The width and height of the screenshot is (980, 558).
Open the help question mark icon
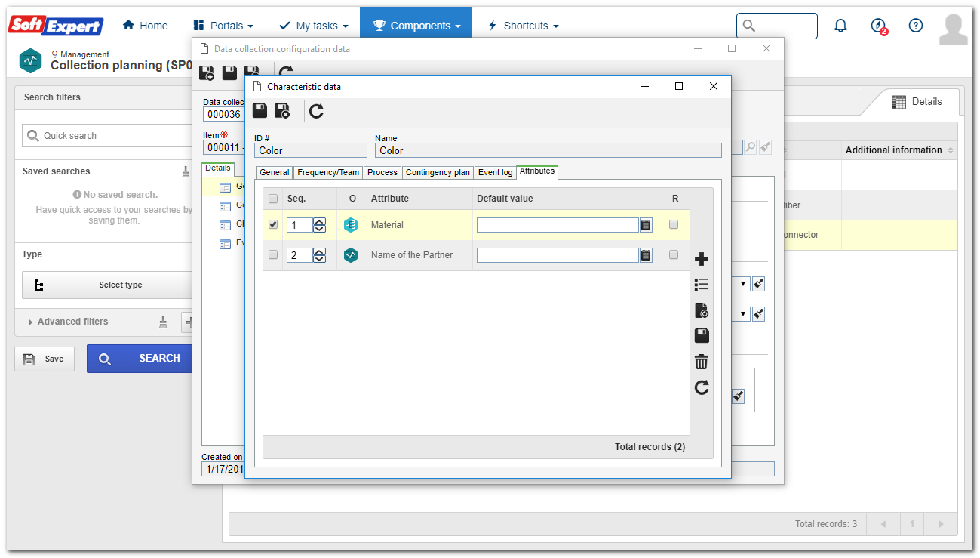pos(916,26)
